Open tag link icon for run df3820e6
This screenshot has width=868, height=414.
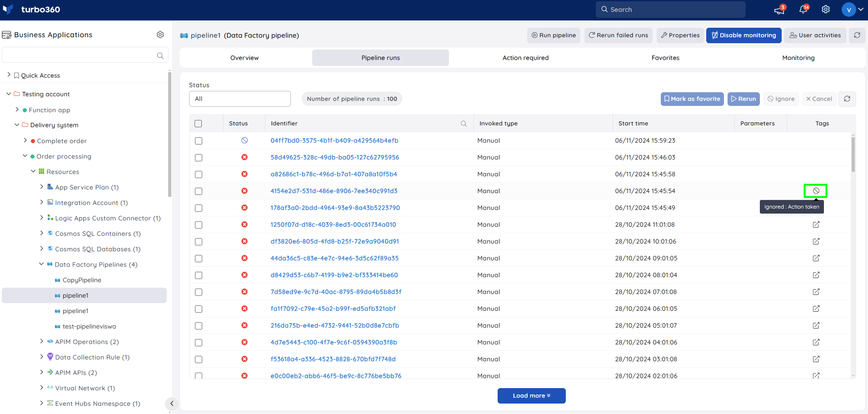coord(816,241)
